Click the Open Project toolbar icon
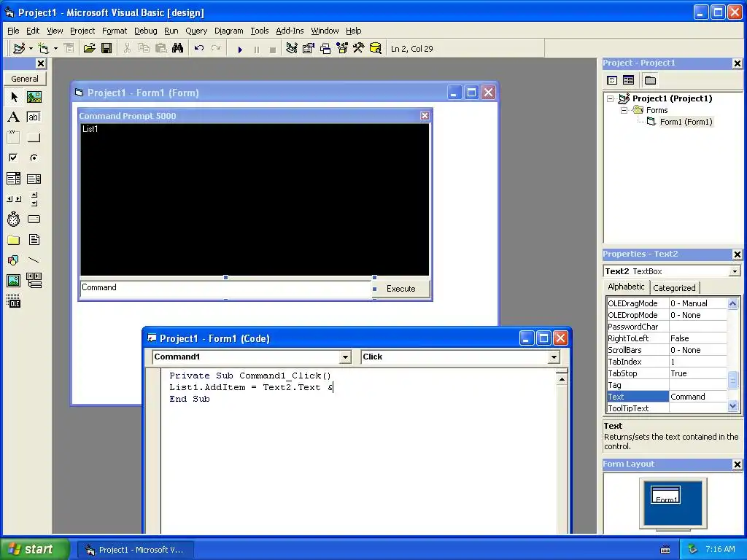The image size is (747, 560). 89,49
